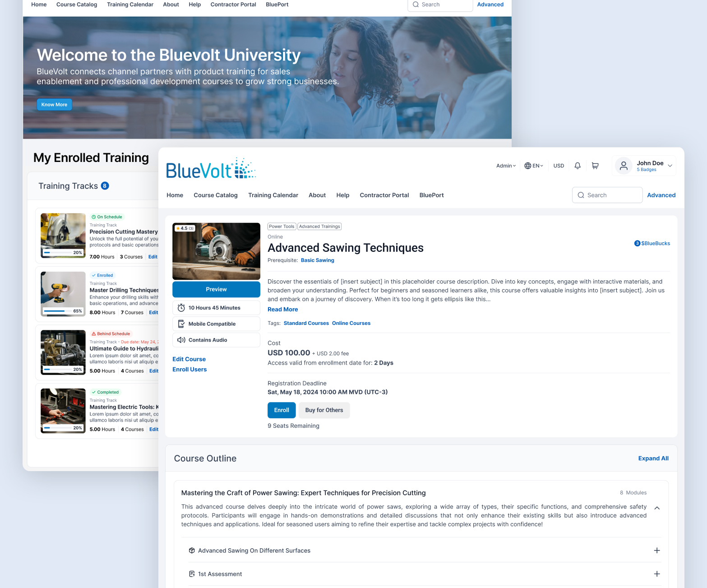Open Training Calendar in the background window navigation

130,5
